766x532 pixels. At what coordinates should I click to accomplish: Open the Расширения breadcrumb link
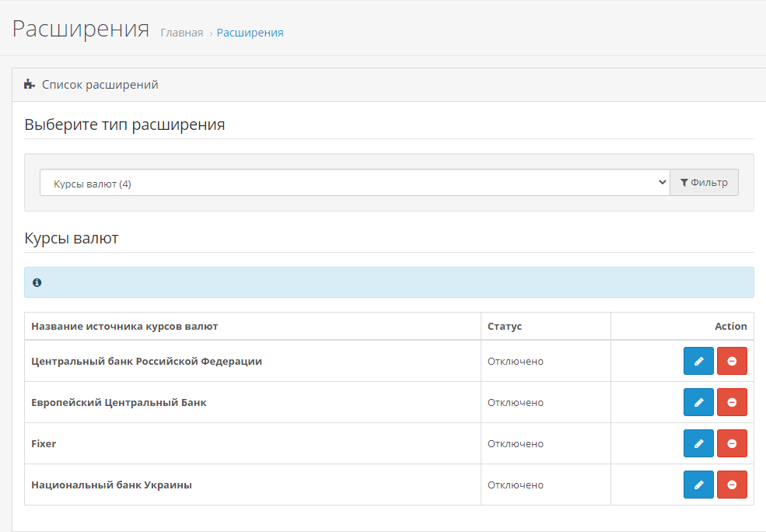point(250,33)
